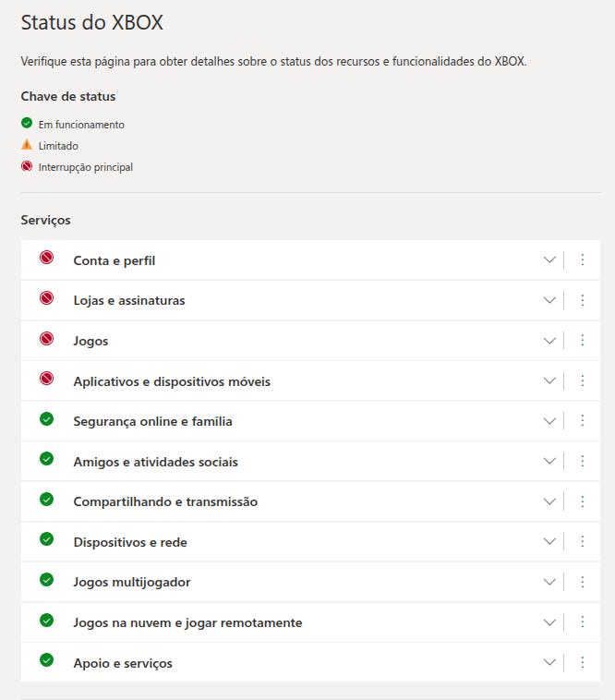The image size is (615, 700).
Task: Expand Compartilhando e transmissão chevron
Action: 549,501
